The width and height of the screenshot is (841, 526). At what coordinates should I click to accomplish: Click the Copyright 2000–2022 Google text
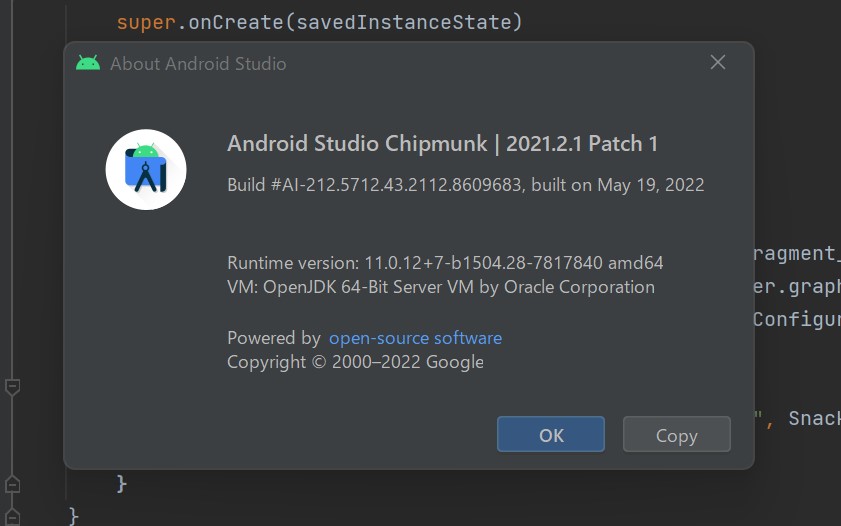[356, 362]
